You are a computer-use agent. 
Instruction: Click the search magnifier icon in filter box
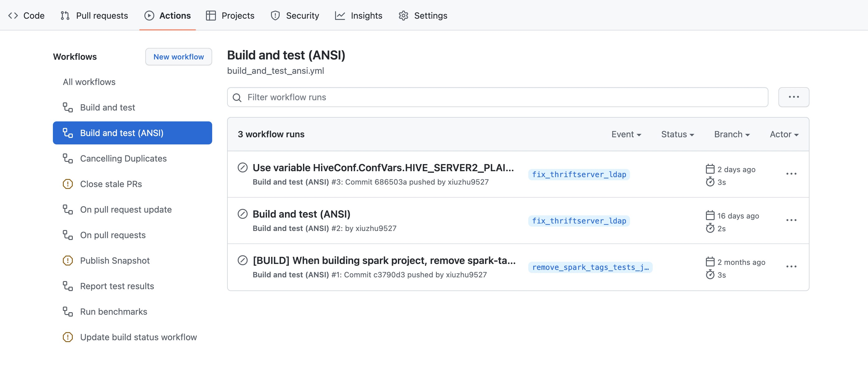click(237, 97)
